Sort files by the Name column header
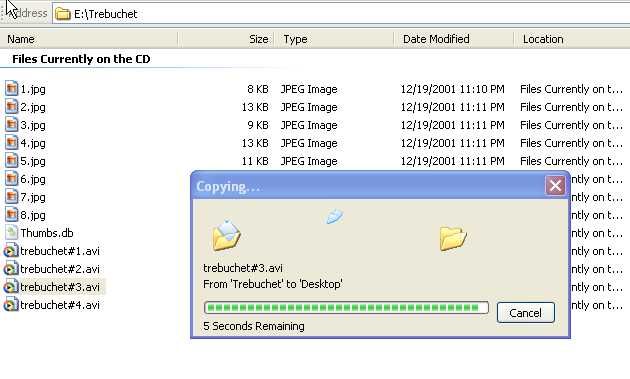 [89, 39]
